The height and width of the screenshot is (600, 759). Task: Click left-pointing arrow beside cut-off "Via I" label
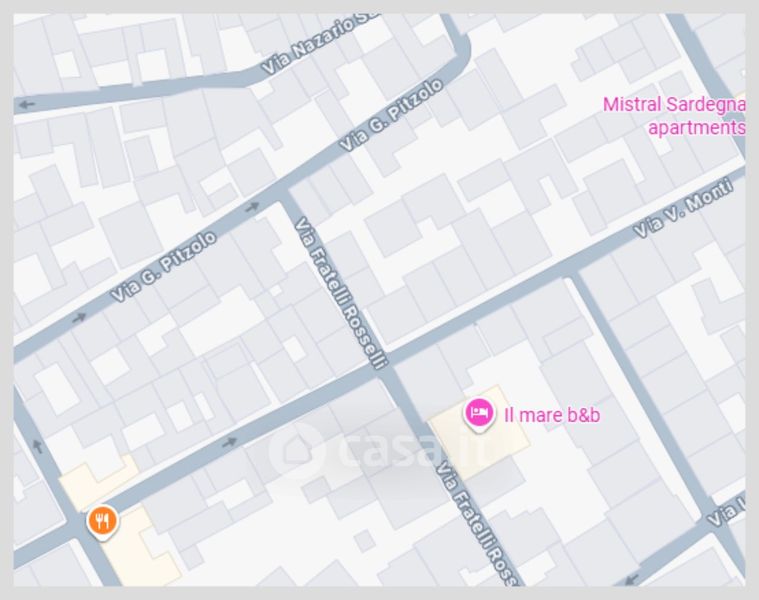click(x=631, y=579)
